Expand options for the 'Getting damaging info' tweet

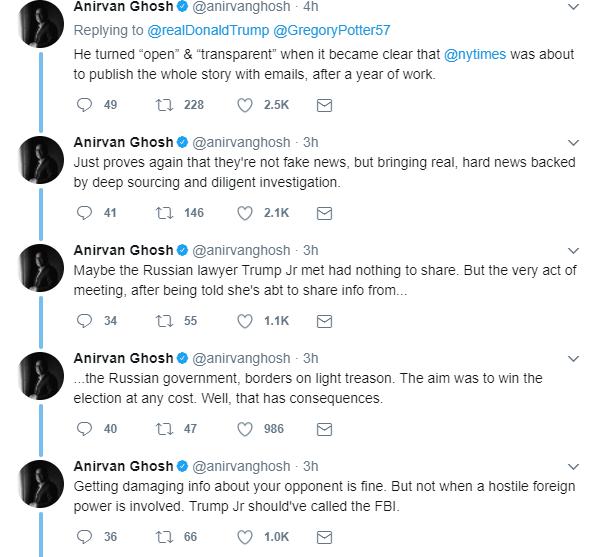click(573, 467)
